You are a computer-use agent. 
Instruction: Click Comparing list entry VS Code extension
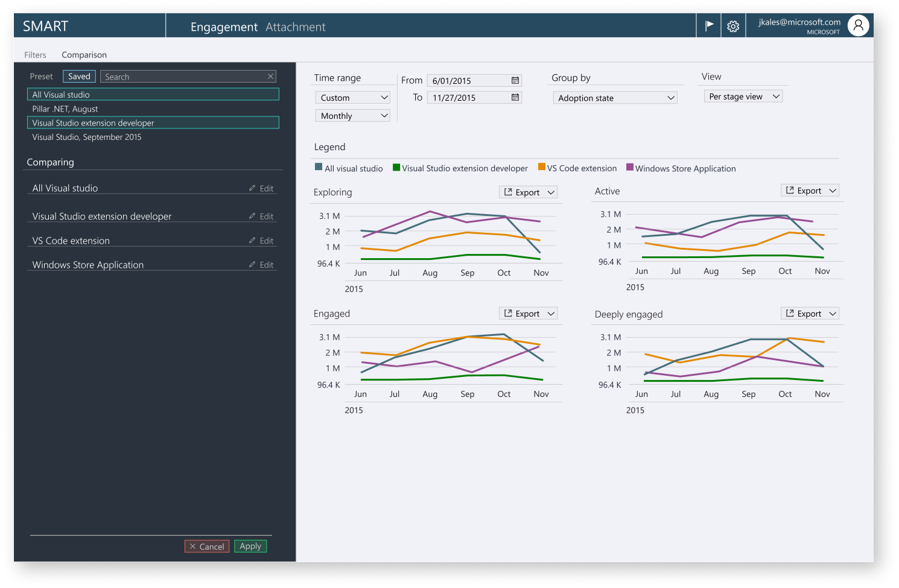point(71,241)
